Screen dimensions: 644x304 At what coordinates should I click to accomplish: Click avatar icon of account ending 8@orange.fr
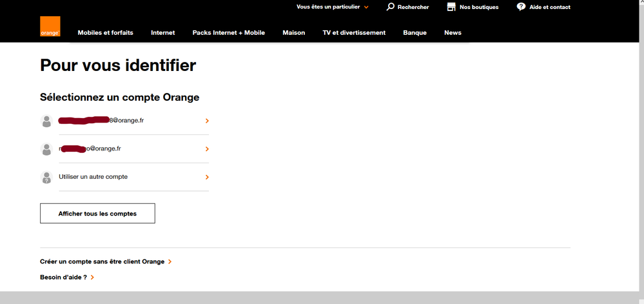(47, 121)
